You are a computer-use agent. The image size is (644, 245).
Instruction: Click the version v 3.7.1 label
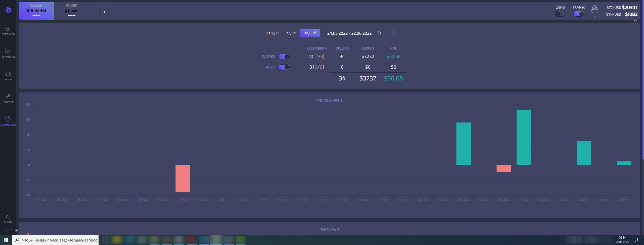click(8, 230)
